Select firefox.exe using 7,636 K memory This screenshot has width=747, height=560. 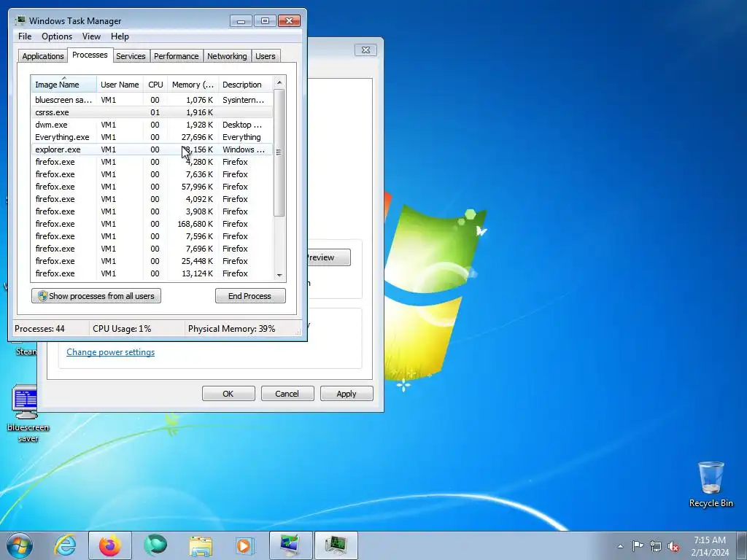point(152,174)
